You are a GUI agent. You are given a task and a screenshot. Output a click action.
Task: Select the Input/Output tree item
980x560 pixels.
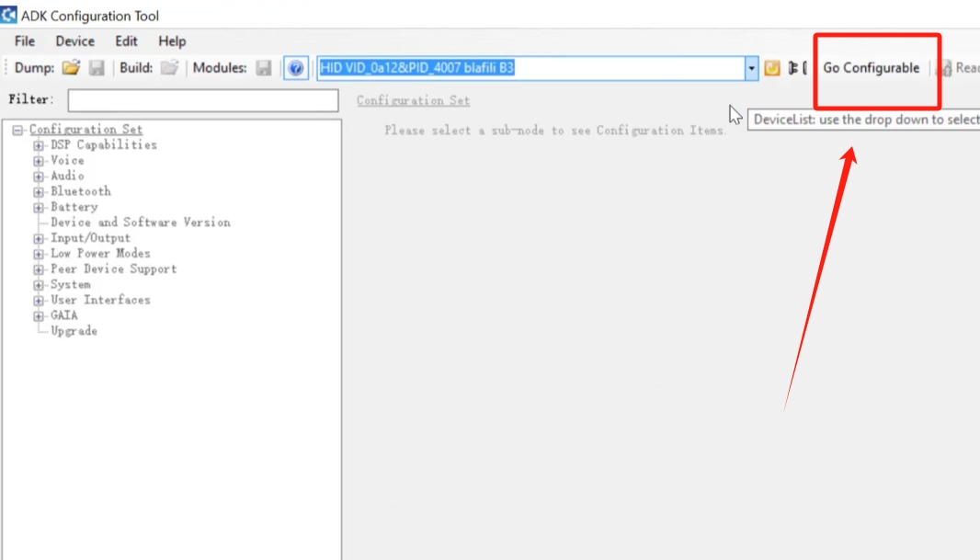[91, 238]
